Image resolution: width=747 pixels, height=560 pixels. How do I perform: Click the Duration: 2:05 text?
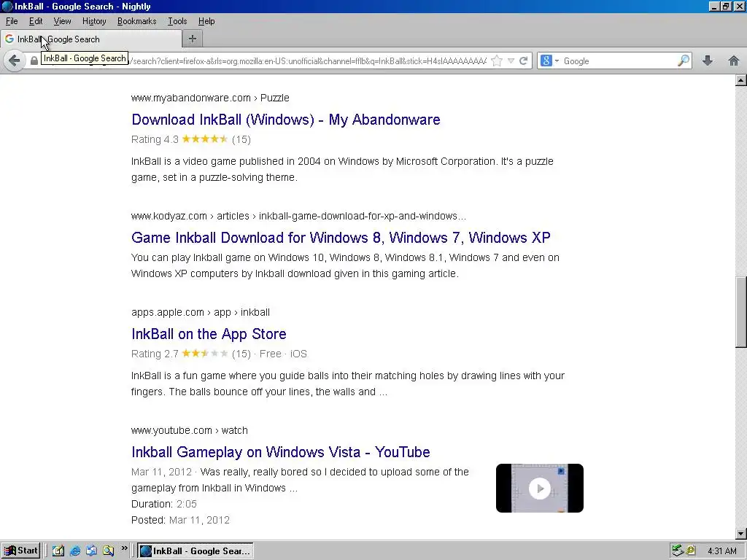[164, 504]
